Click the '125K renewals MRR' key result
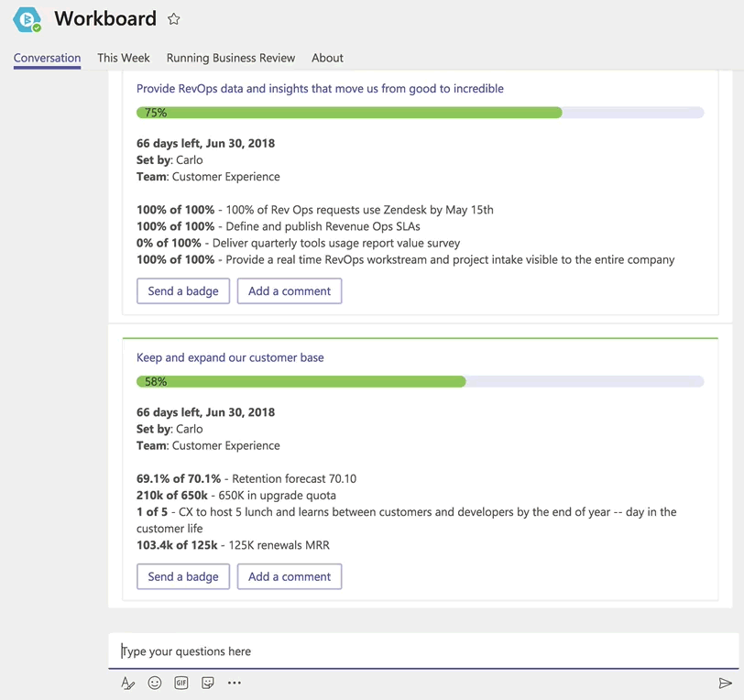The width and height of the screenshot is (744, 700). [233, 545]
